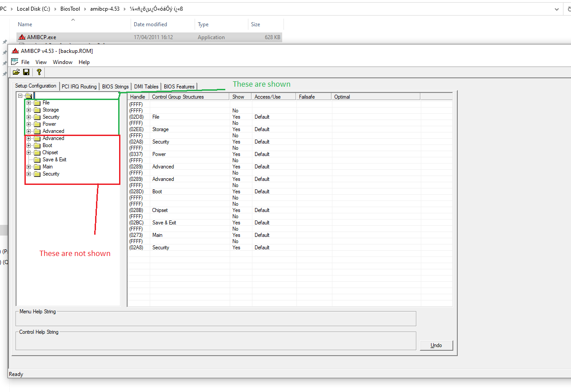This screenshot has height=392, width=571.
Task: Expand the Storage tree node
Action: coord(29,110)
